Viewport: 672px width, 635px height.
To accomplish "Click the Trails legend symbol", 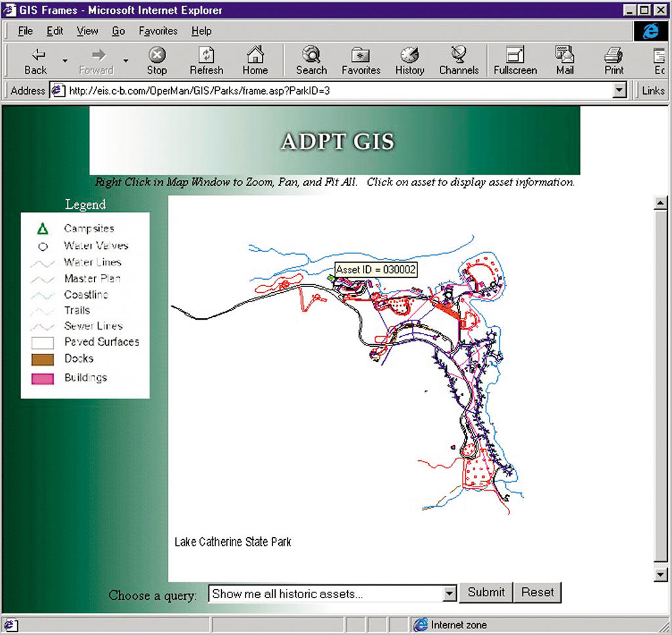I will click(43, 311).
